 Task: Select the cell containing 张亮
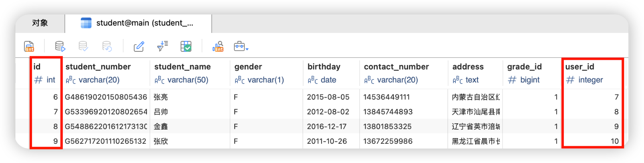coord(161,97)
